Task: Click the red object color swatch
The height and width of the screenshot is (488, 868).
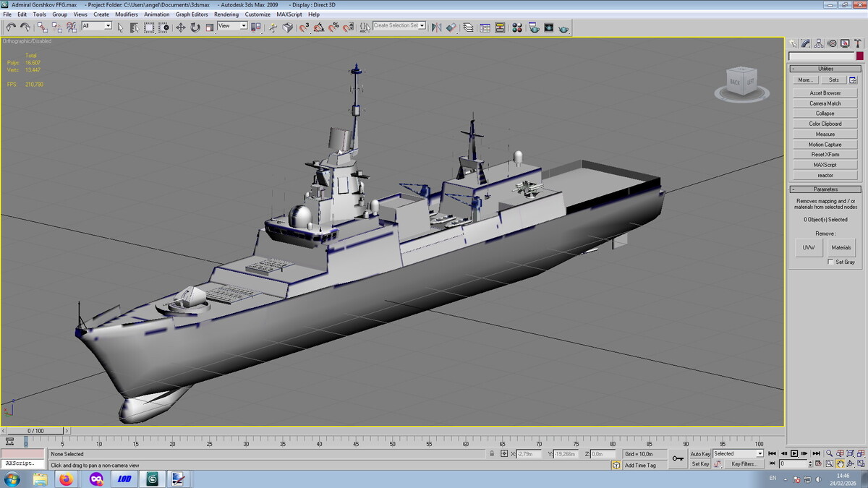Action: (859, 56)
